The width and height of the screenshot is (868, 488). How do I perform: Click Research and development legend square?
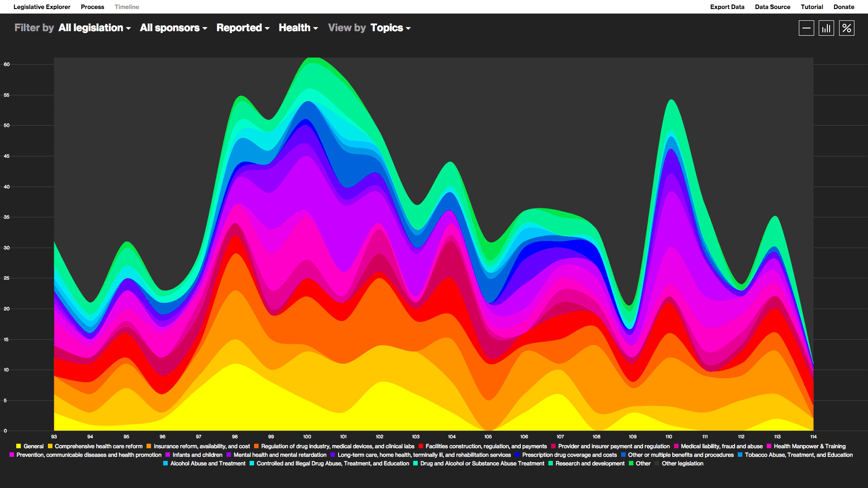click(551, 463)
